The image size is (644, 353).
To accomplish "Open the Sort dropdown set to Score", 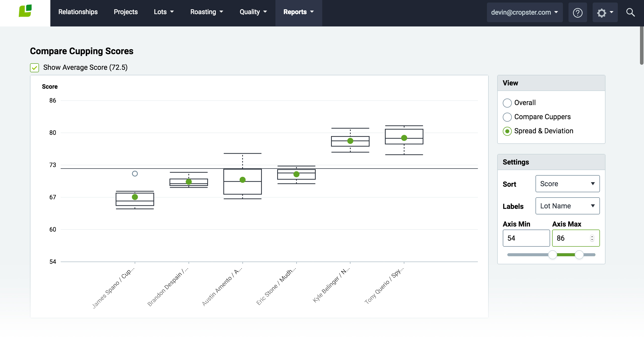I will 567,184.
